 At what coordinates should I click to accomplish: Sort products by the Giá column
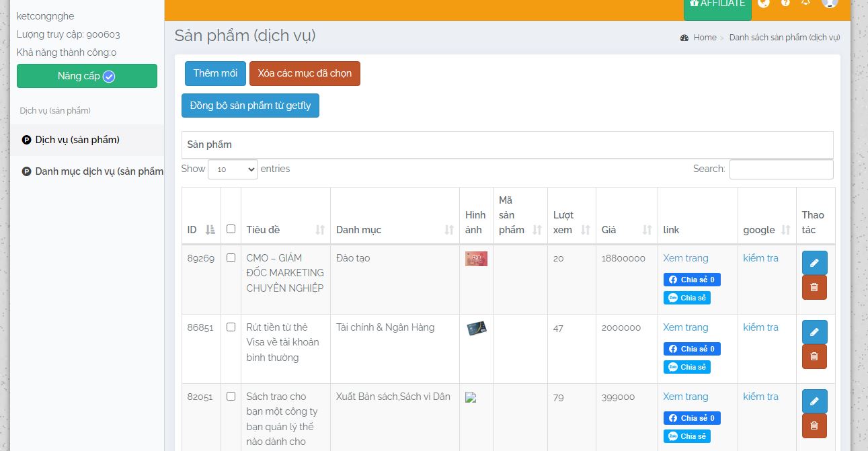(627, 230)
